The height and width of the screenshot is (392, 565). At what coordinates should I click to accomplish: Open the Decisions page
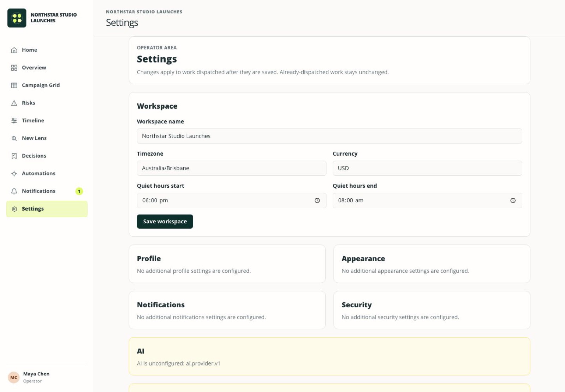(x=47, y=156)
